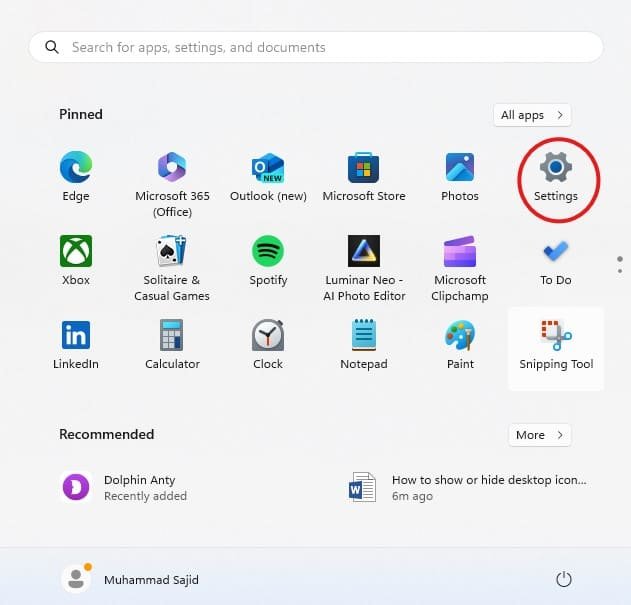Viewport: 631px width, 605px height.
Task: Launch Microsoft Clipchamp
Action: pyautogui.click(x=460, y=267)
